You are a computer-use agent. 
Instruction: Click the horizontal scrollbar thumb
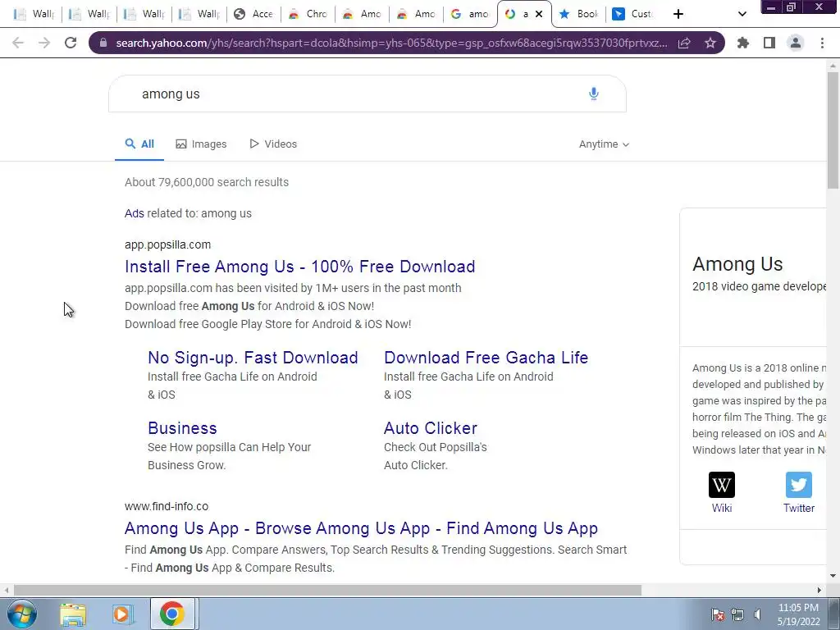coord(327,591)
